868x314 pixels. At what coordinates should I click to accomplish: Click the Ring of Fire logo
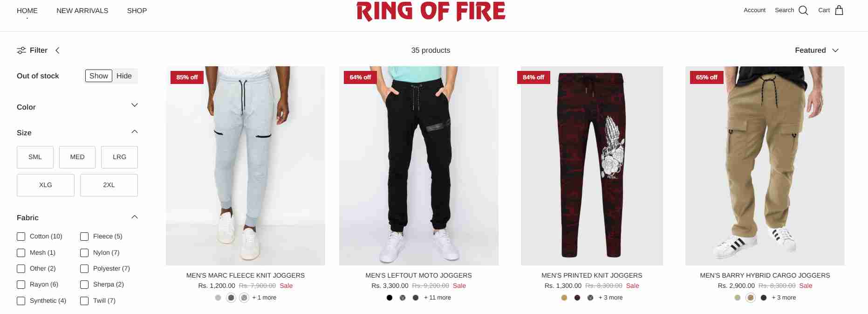coord(431,11)
